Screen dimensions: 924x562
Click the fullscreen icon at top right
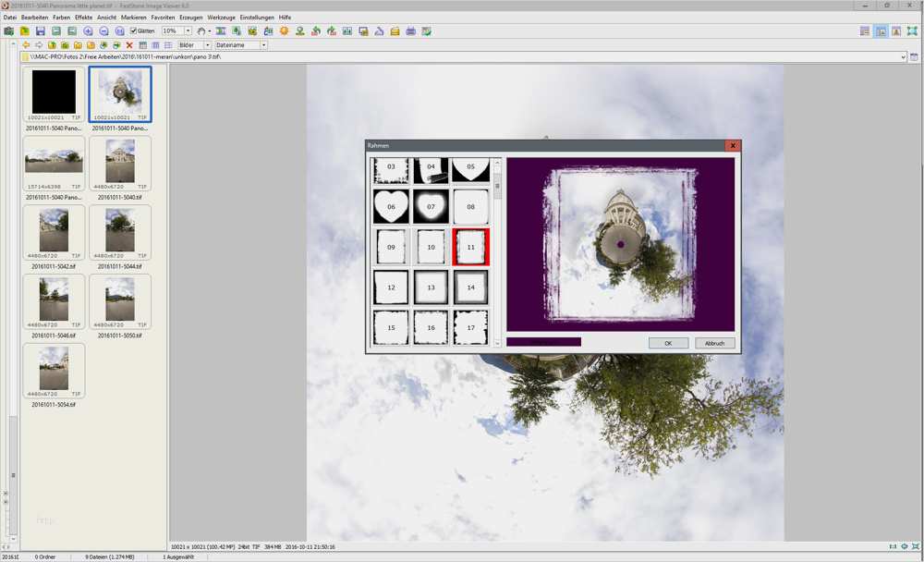point(912,31)
